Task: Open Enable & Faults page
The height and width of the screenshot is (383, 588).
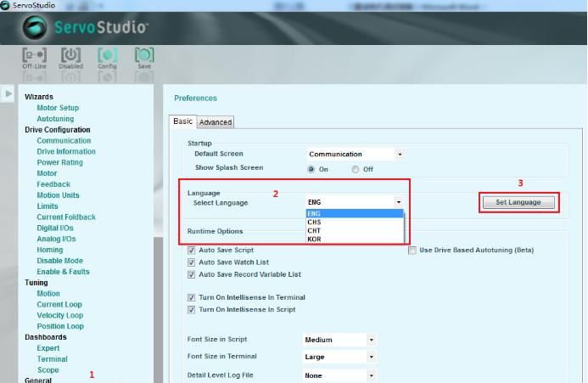Action: [63, 272]
